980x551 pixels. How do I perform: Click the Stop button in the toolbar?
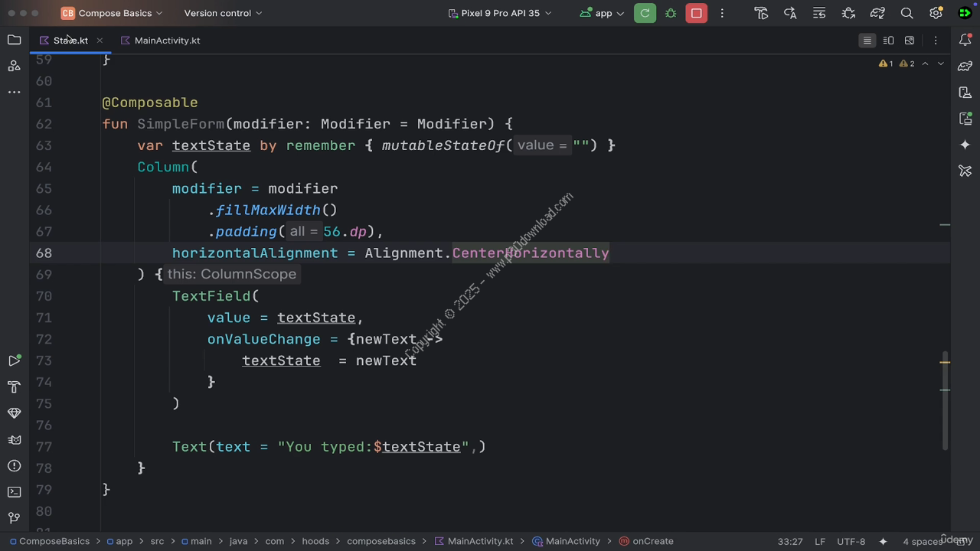(x=696, y=13)
